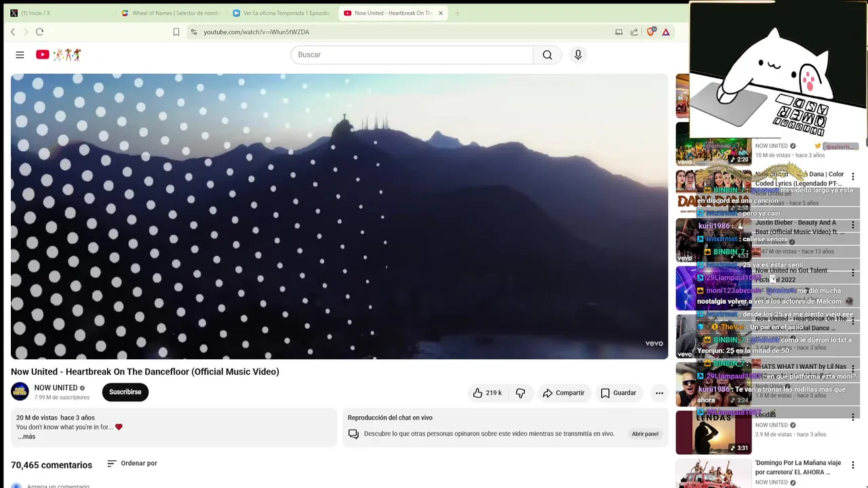Click the search magnifier button
This screenshot has width=868, height=488.
click(547, 55)
